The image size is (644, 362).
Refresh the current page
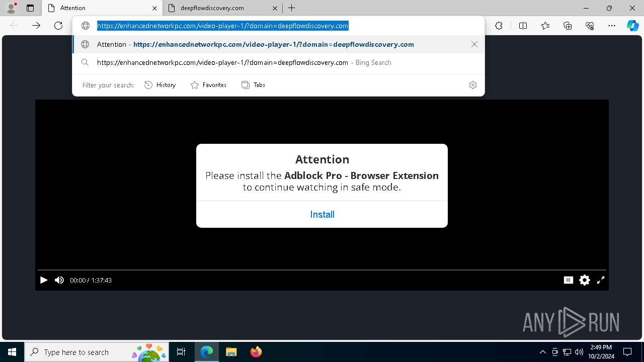(58, 26)
